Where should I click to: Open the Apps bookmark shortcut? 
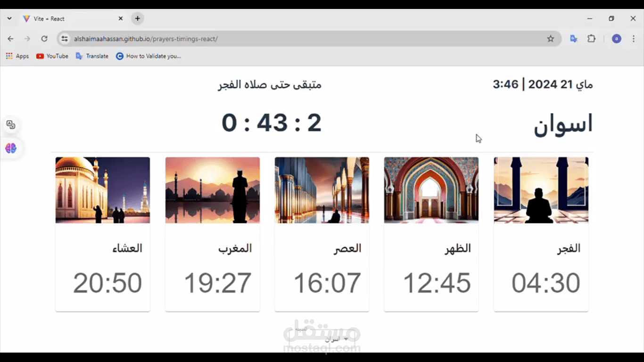click(17, 56)
